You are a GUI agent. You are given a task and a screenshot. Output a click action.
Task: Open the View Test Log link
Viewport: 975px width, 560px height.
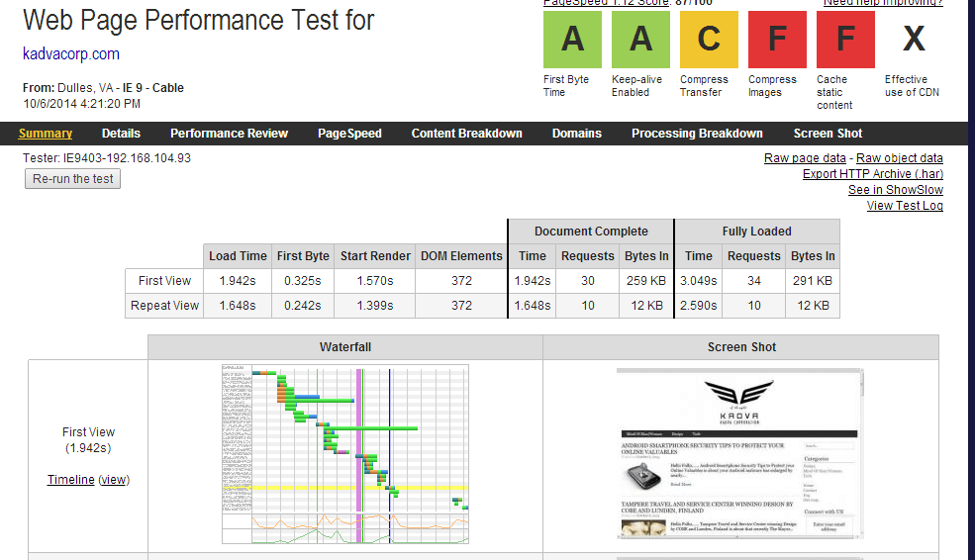pyautogui.click(x=905, y=206)
